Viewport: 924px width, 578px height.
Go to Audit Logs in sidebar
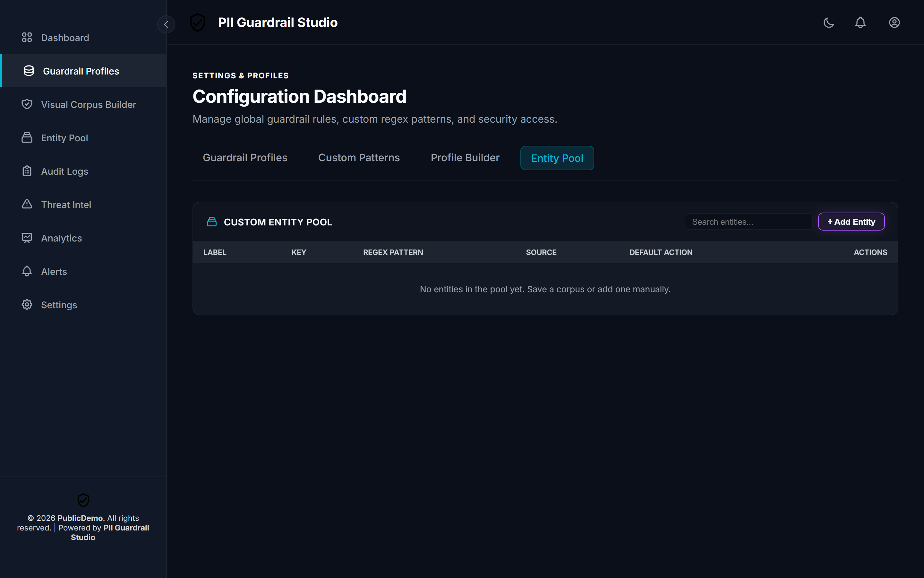(x=83, y=171)
